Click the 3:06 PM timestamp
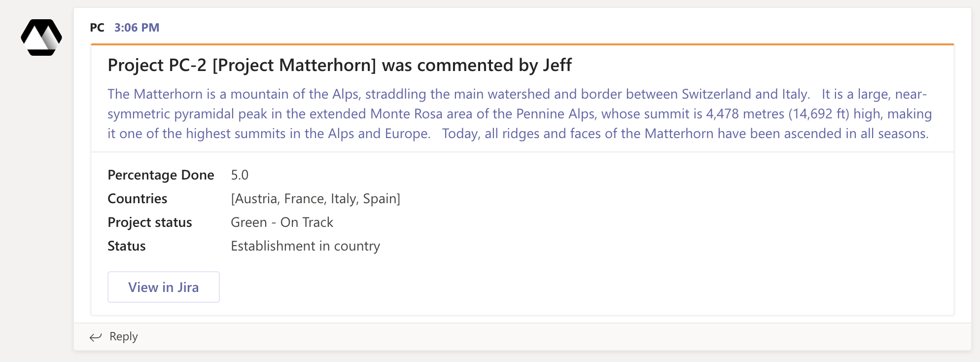The image size is (980, 362). (136, 28)
